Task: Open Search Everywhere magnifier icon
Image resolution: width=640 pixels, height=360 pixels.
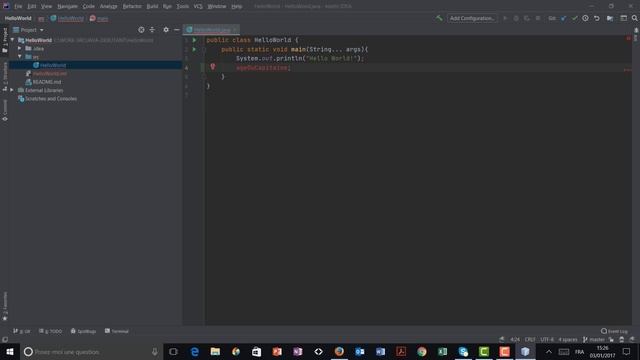Action: (635, 18)
